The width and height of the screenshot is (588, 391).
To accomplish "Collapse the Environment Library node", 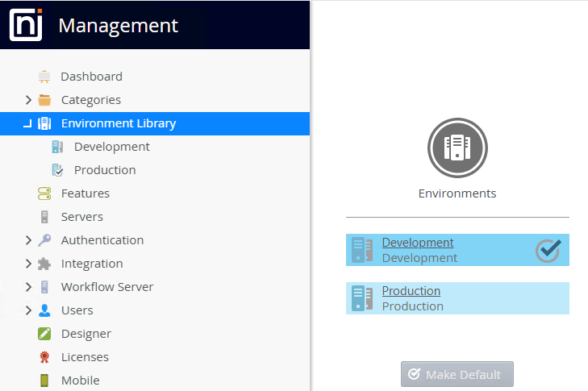I will pos(28,124).
